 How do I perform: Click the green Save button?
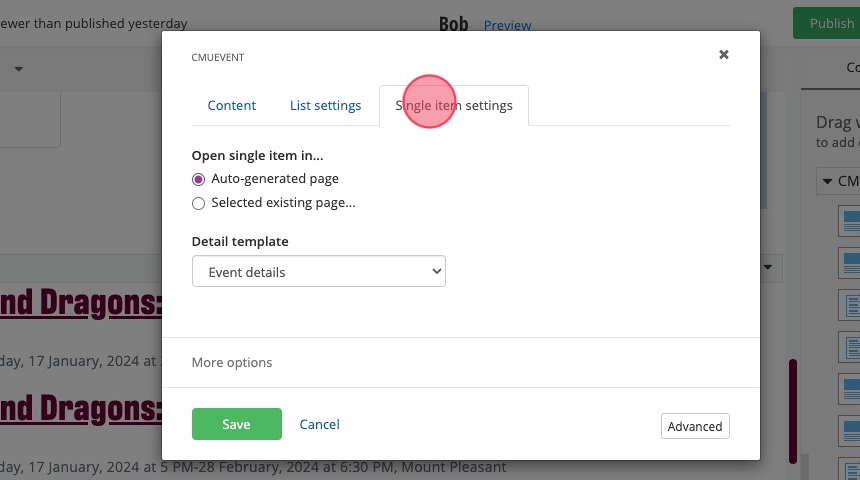pyautogui.click(x=236, y=424)
